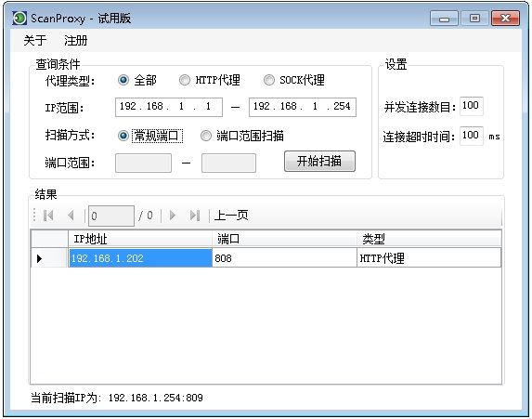Open the 注册 menu

[75, 40]
